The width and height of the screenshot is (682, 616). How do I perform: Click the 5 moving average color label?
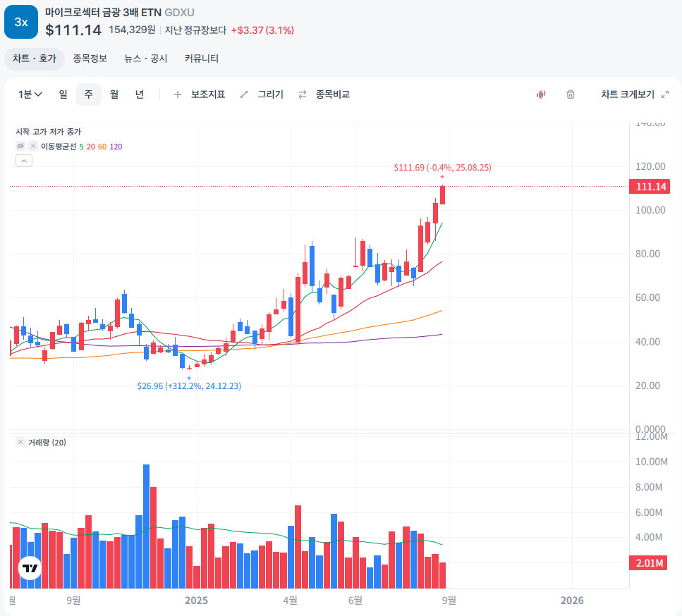coord(81,147)
